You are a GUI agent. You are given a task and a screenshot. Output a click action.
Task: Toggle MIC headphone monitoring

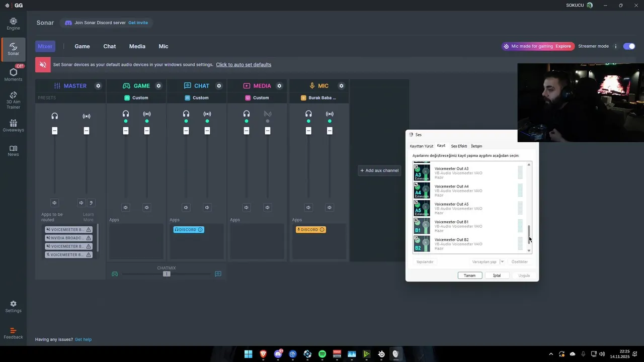[308, 114]
